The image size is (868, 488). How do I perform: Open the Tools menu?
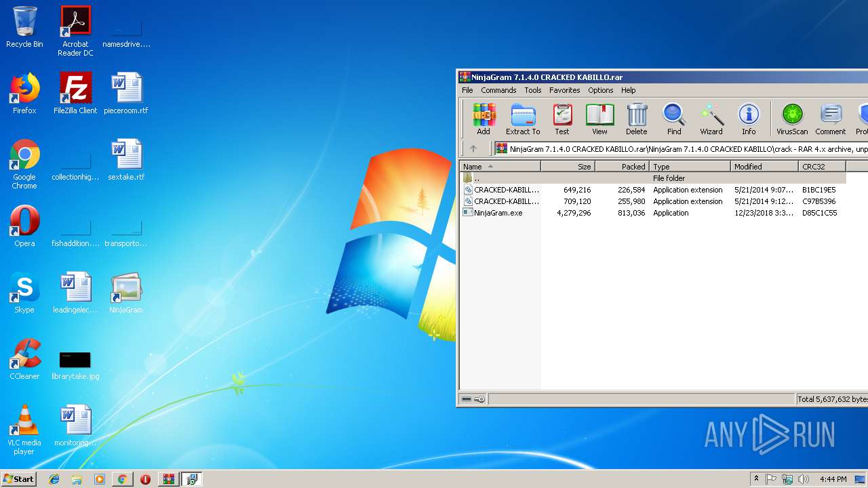pyautogui.click(x=533, y=90)
